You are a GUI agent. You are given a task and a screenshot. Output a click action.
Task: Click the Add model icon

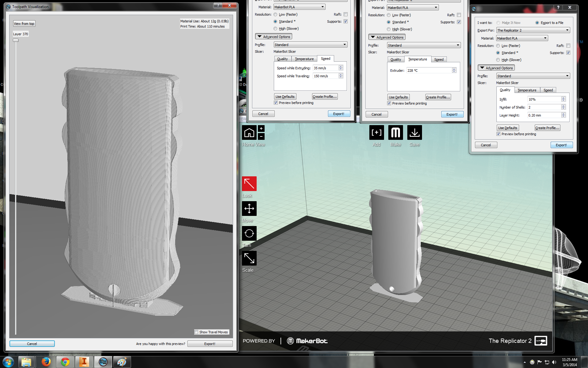pyautogui.click(x=376, y=132)
